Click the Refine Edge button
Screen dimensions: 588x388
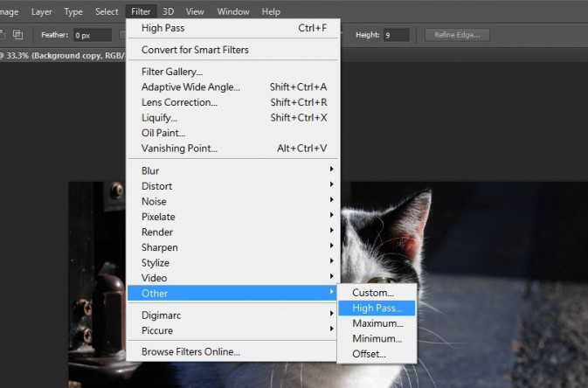(x=457, y=35)
